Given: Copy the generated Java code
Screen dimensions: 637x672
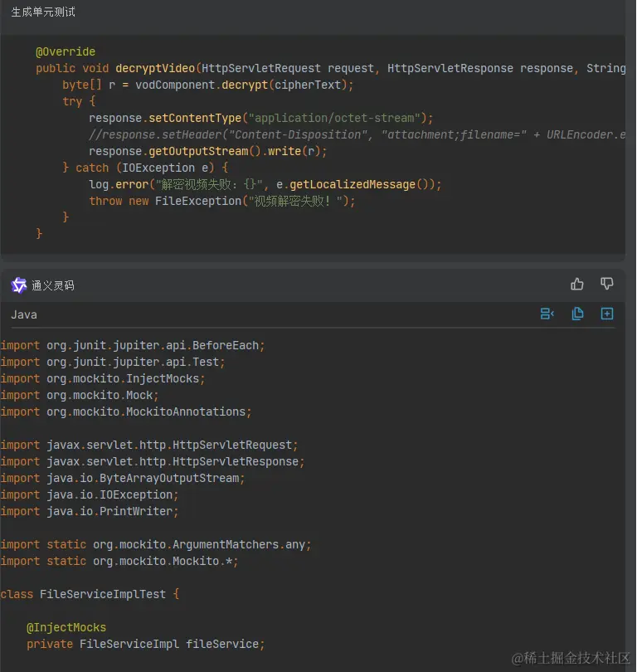Looking at the screenshot, I should click(577, 314).
